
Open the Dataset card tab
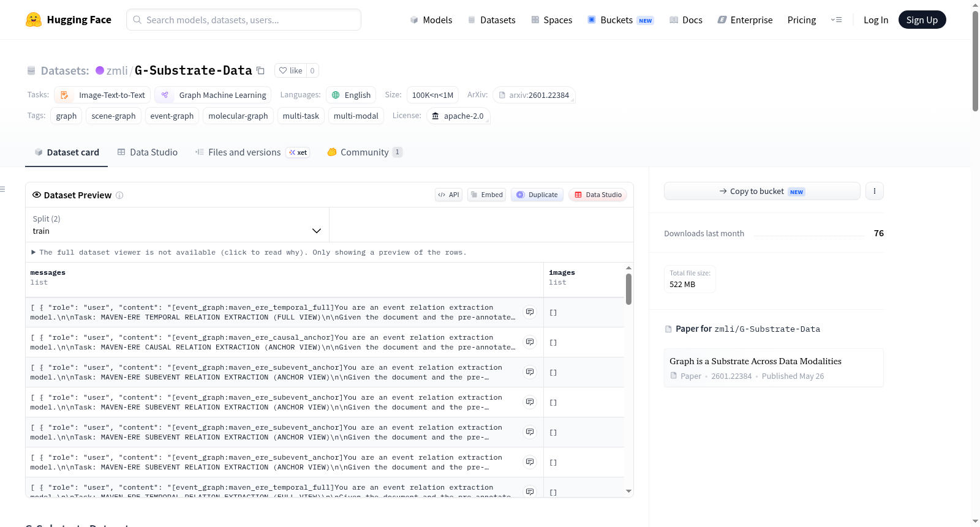67,152
